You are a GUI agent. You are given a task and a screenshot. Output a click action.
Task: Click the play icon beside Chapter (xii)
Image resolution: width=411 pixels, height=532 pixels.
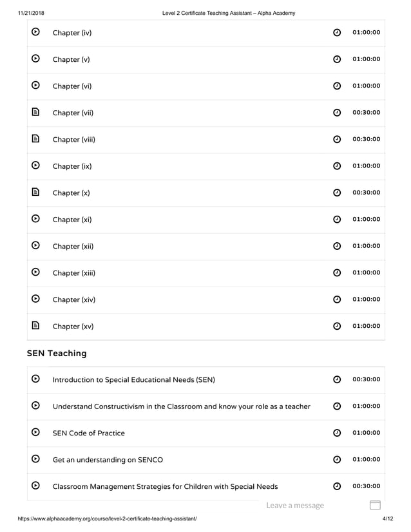click(36, 245)
